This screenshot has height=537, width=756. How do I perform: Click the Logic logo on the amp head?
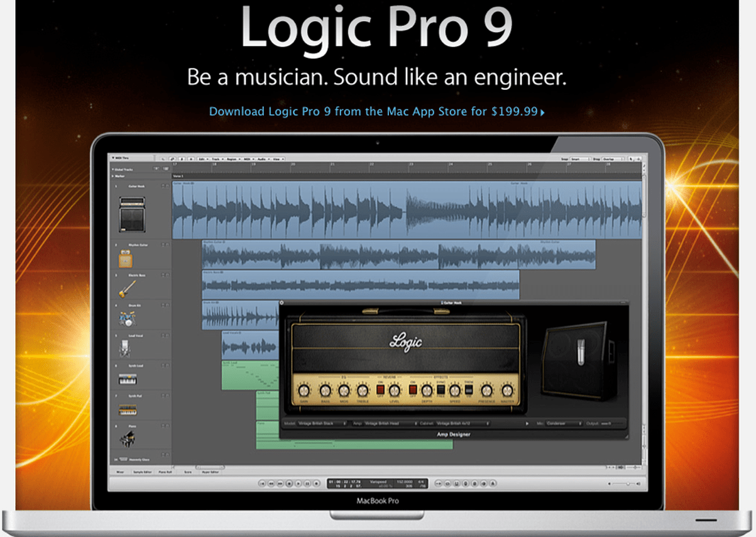pos(405,341)
